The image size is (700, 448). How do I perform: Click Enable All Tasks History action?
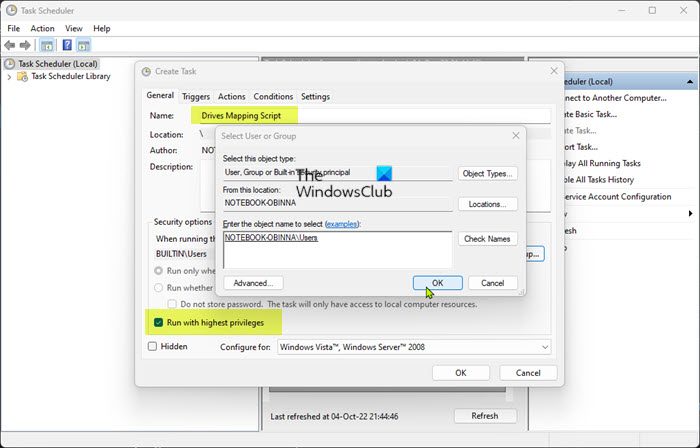(x=599, y=180)
